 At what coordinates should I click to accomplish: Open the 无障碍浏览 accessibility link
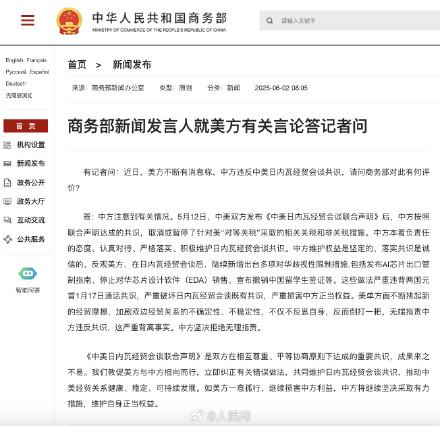19,96
